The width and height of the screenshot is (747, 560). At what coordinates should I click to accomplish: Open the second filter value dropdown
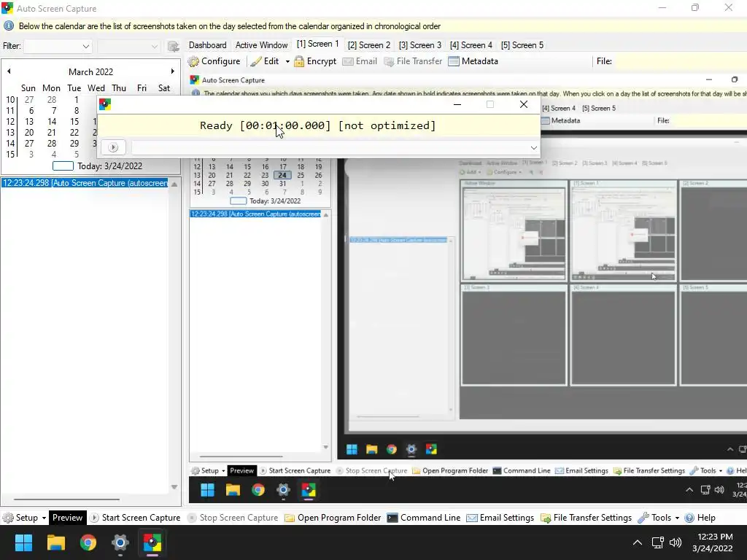(x=128, y=46)
